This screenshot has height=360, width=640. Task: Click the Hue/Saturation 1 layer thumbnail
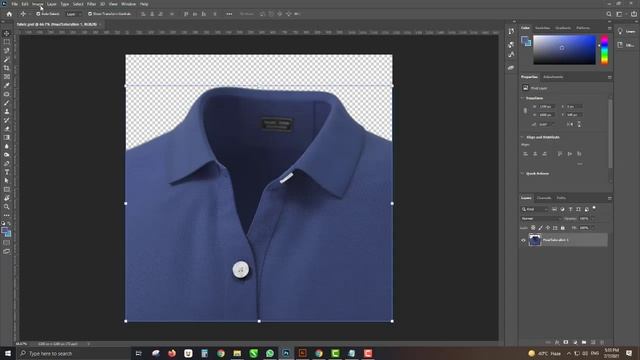[535, 240]
